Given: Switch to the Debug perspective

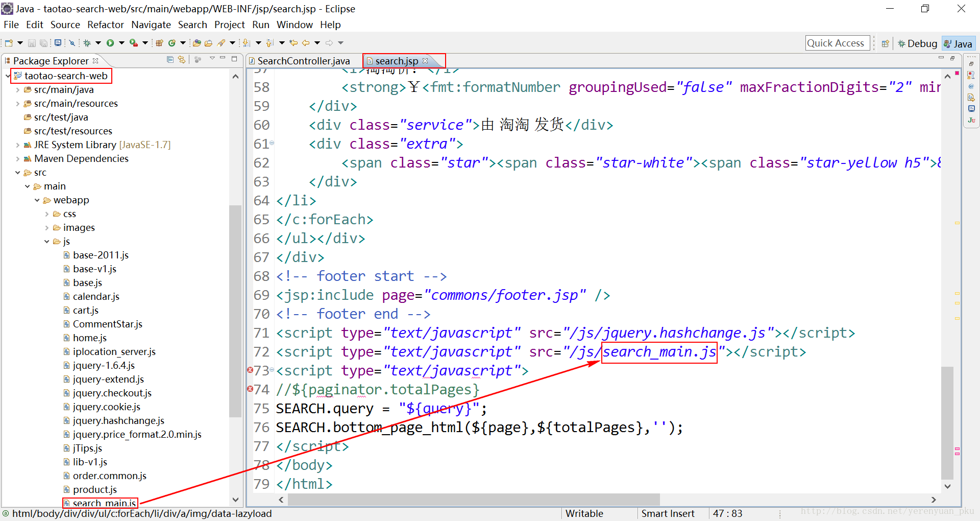Looking at the screenshot, I should [918, 43].
